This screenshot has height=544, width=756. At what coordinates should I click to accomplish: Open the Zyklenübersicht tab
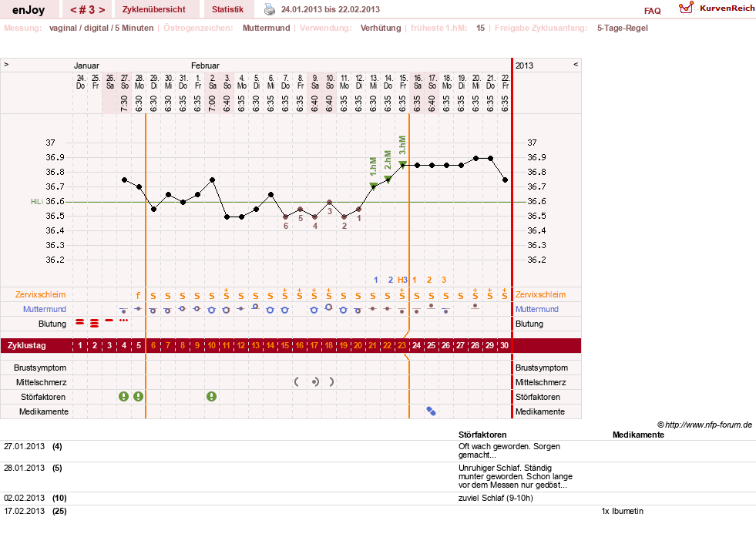(154, 9)
